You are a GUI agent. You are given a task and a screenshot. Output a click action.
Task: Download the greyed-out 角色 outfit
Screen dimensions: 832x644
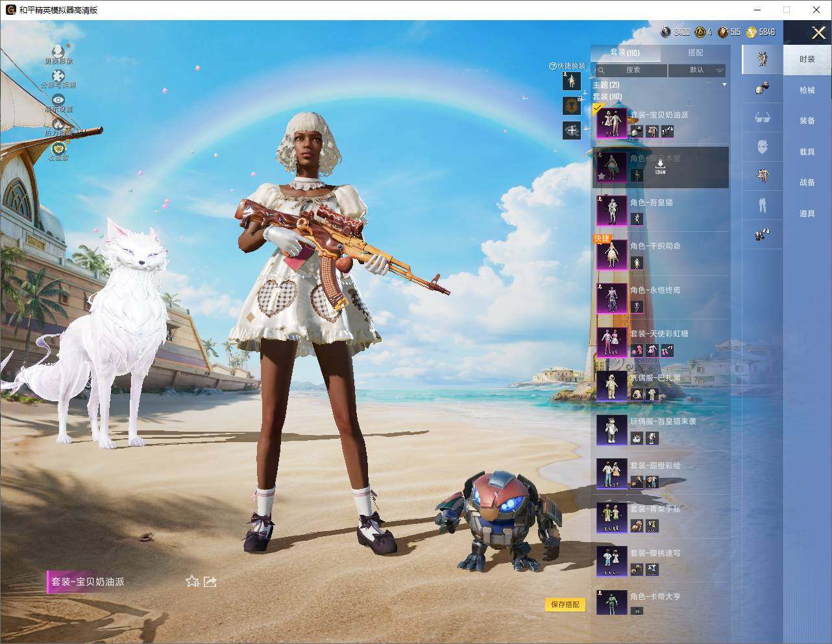(660, 166)
